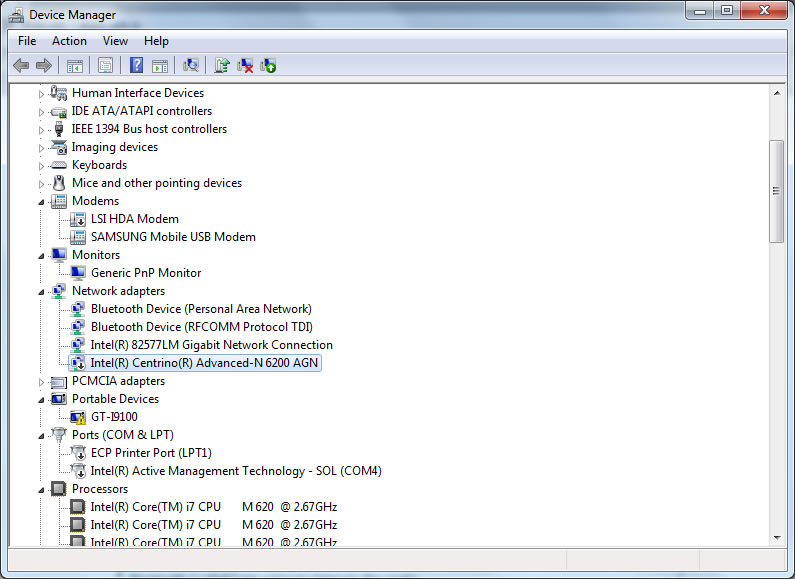Toggle the console tree toolbar icon

[x=75, y=66]
